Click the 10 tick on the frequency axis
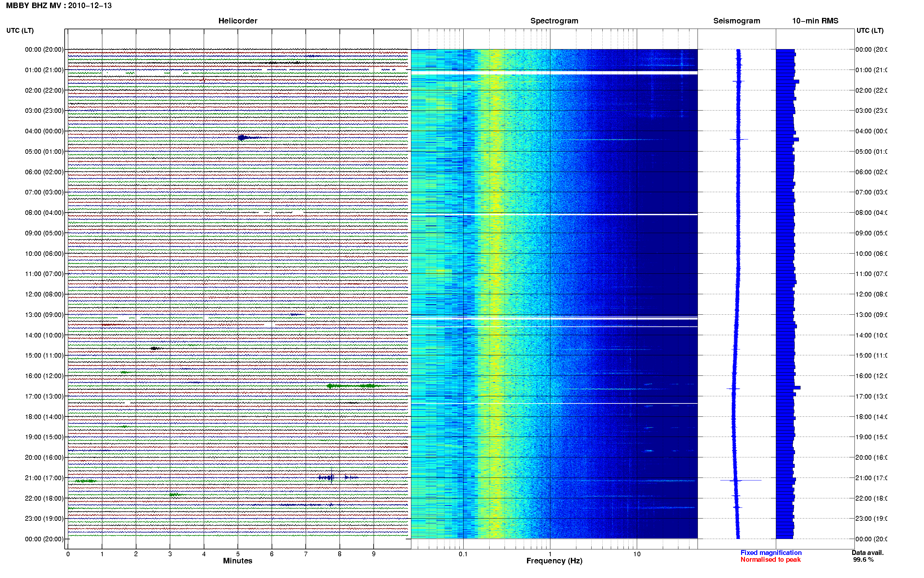Image resolution: width=924 pixels, height=578 pixels. [637, 554]
